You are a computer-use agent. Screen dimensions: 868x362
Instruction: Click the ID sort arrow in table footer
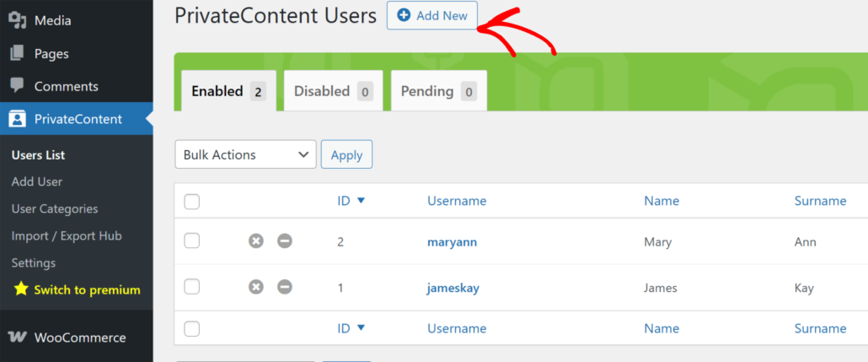(x=361, y=328)
